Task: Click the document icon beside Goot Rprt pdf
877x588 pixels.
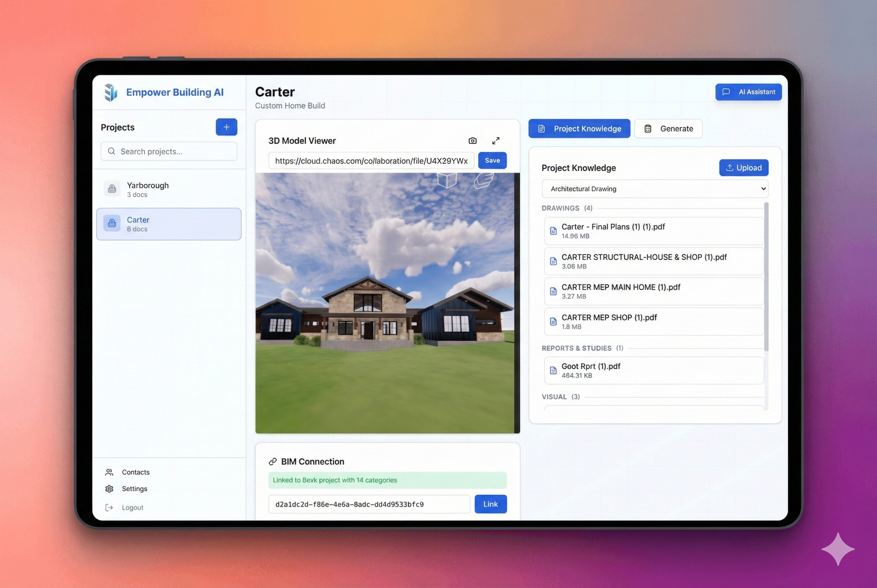Action: tap(553, 371)
